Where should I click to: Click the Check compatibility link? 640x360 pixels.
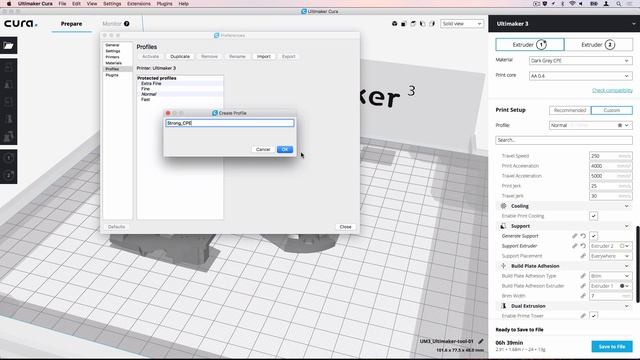612,90
